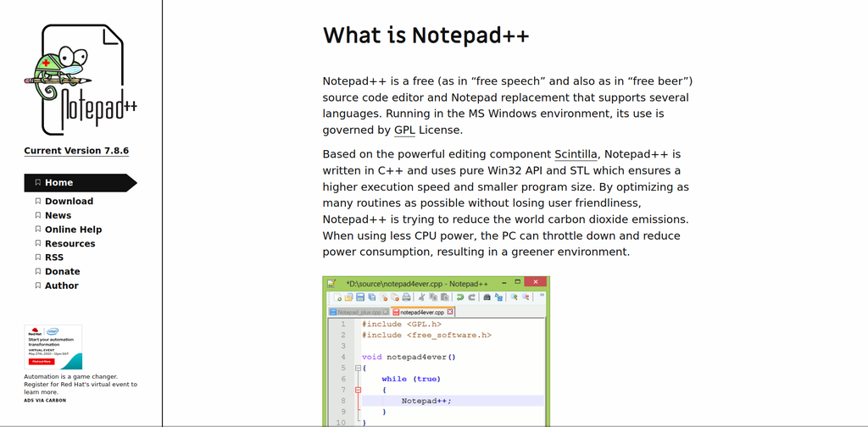Click the Save floppy icon in the embedded screenshot
This screenshot has height=427, width=868.
(x=360, y=297)
